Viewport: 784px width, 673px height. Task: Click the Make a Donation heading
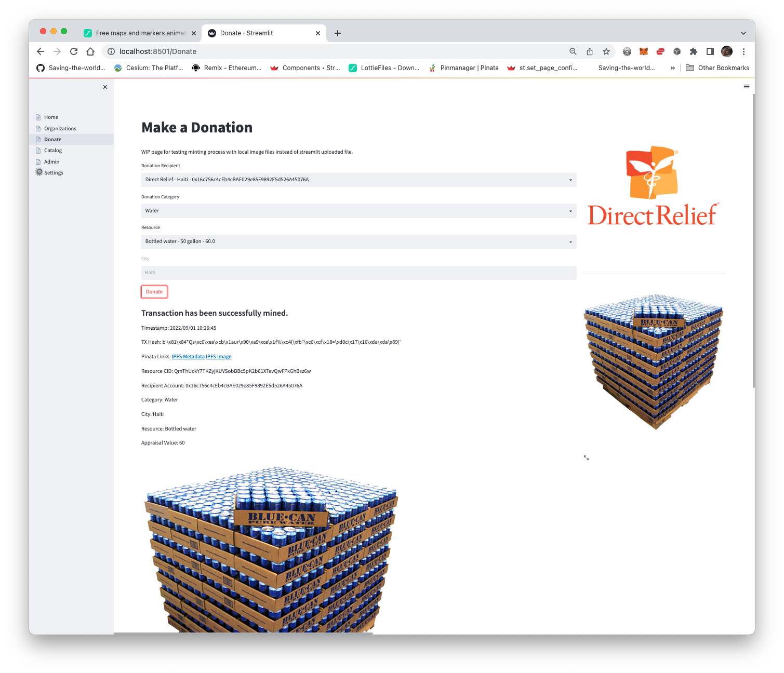click(x=197, y=128)
